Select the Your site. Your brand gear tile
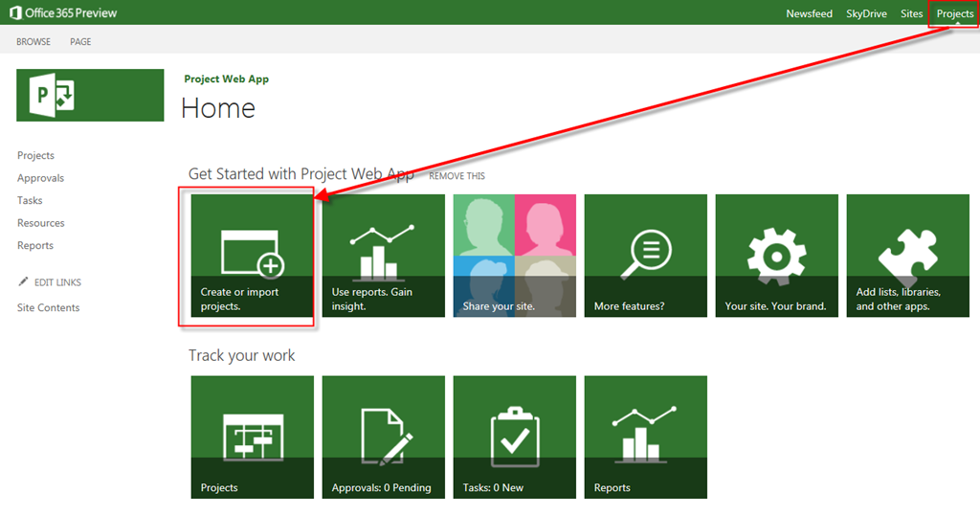Screen dimensions: 980x516 tap(776, 256)
